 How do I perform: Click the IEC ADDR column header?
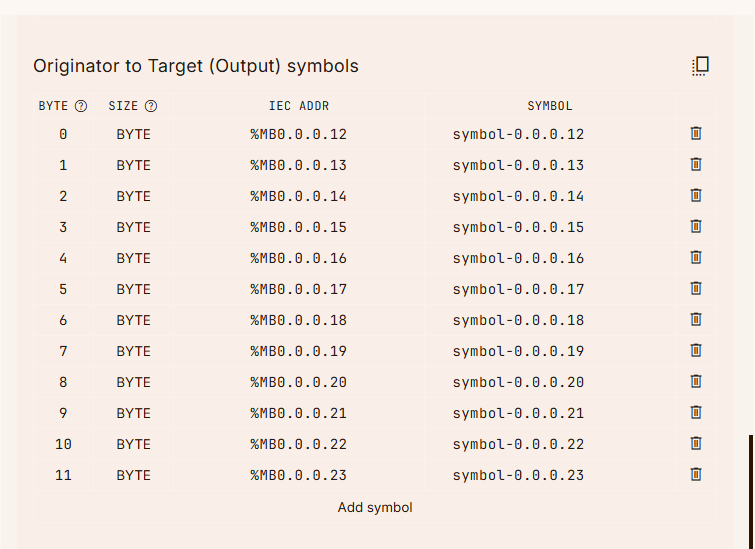[x=299, y=106]
